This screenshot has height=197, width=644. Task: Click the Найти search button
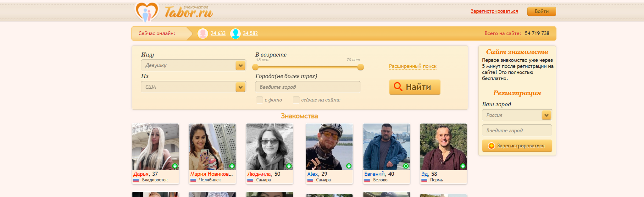point(415,87)
